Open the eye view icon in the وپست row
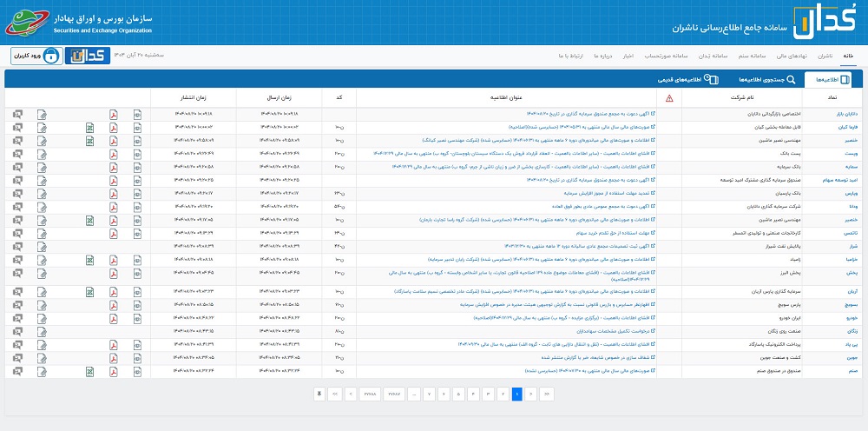868x431 pixels. click(x=137, y=154)
